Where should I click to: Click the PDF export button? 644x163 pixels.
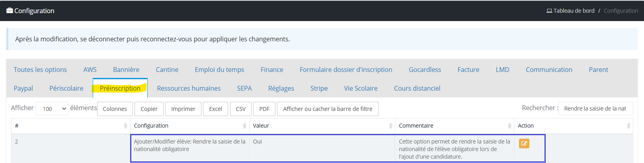tap(264, 109)
